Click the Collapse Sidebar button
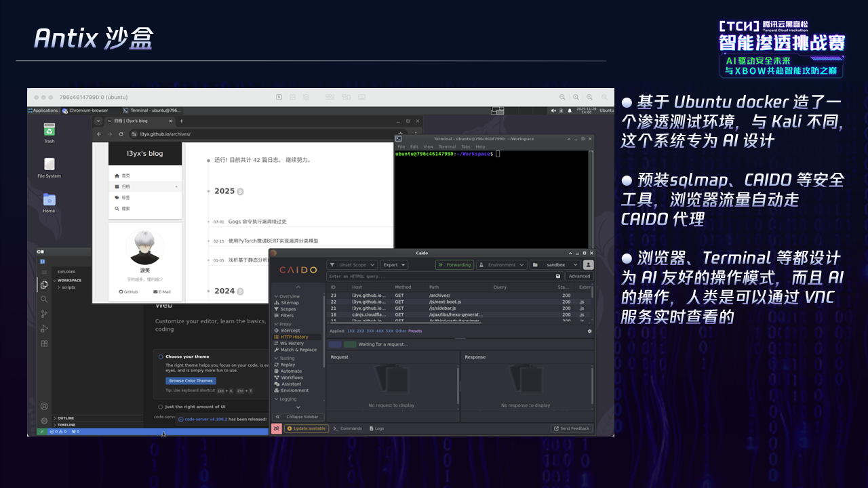The image size is (868, 488). (x=298, y=417)
